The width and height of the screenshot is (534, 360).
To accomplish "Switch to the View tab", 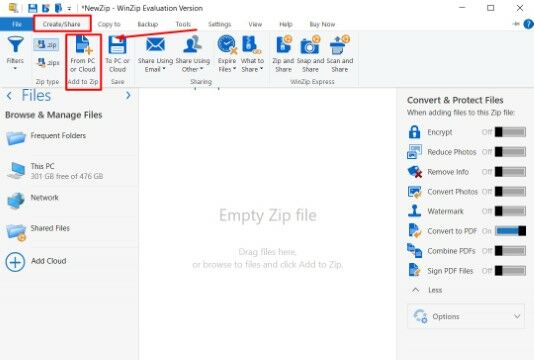I will pyautogui.click(x=255, y=24).
